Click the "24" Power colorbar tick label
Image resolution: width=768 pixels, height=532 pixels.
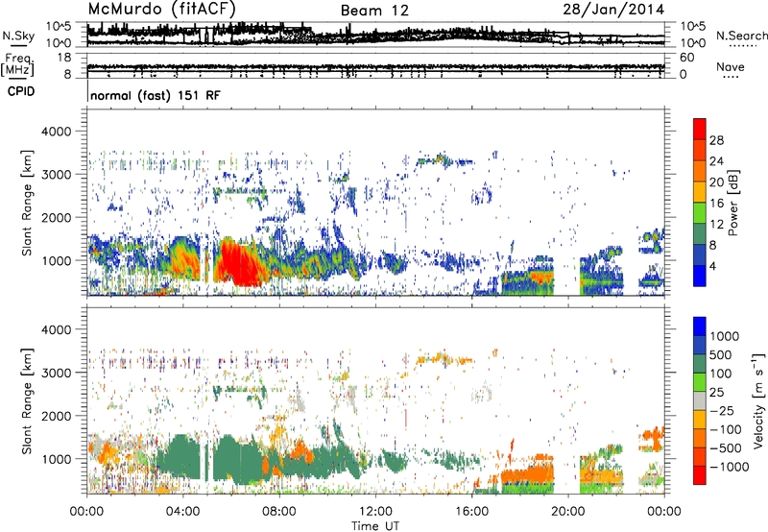click(716, 161)
